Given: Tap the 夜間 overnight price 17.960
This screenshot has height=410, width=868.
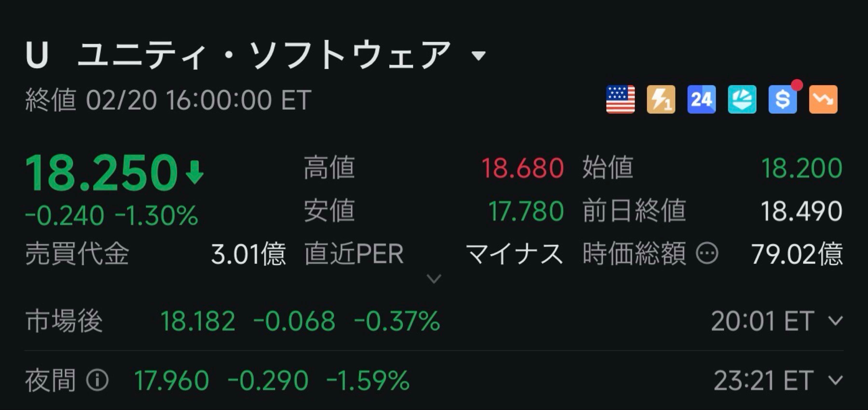Looking at the screenshot, I should (171, 381).
